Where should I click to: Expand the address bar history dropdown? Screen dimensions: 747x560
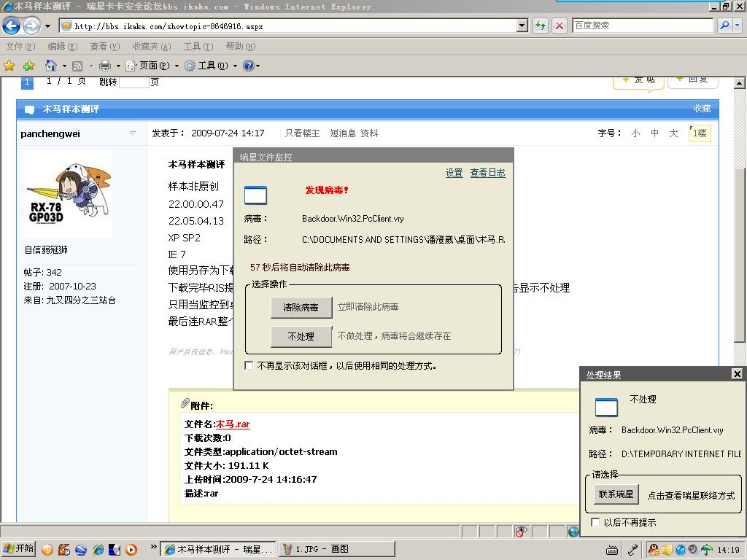point(522,26)
